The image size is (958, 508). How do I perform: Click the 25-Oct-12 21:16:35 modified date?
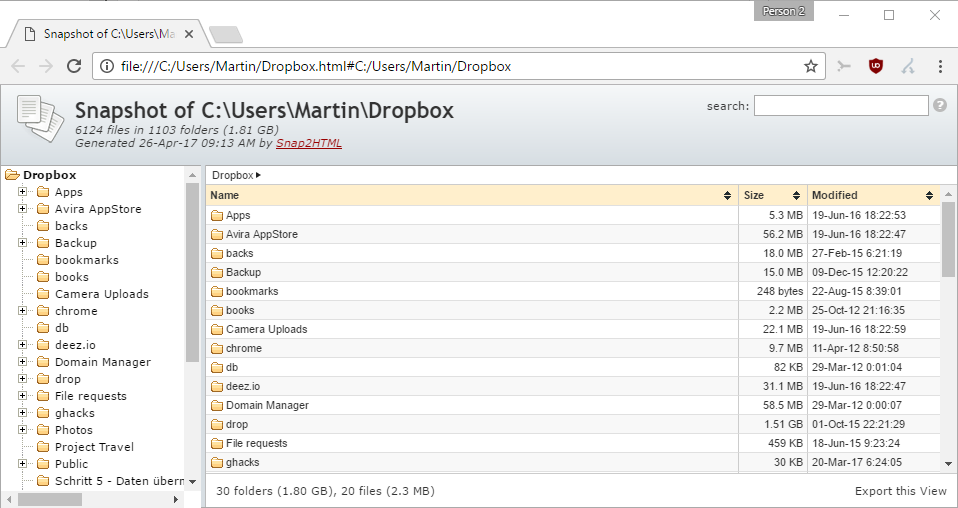858,310
